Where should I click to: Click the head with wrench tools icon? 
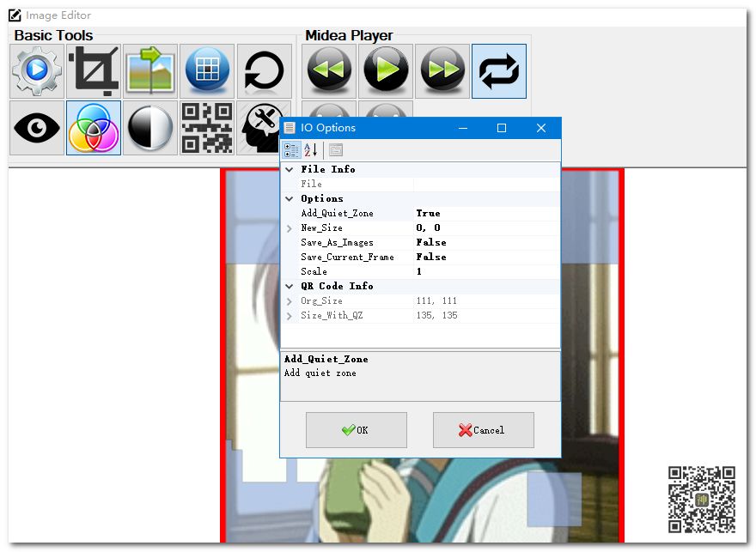(259, 128)
